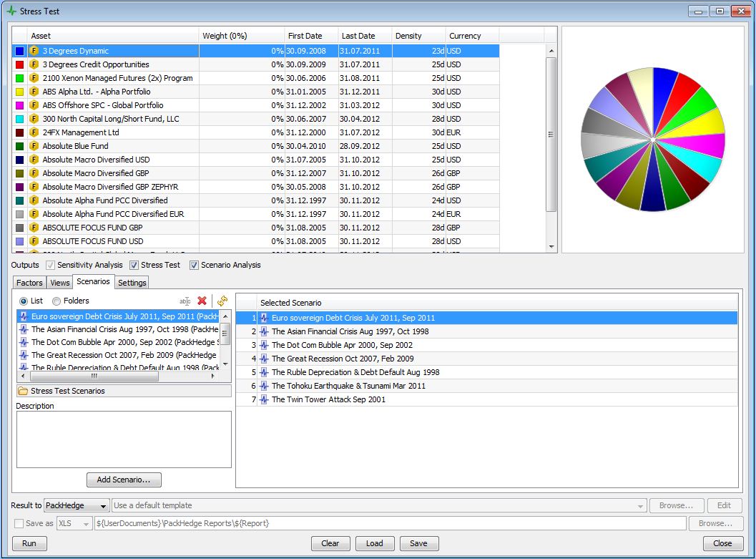Image resolution: width=756 pixels, height=559 pixels.
Task: Click fund icon of 3 Degrees Dynamic
Action: (x=34, y=51)
